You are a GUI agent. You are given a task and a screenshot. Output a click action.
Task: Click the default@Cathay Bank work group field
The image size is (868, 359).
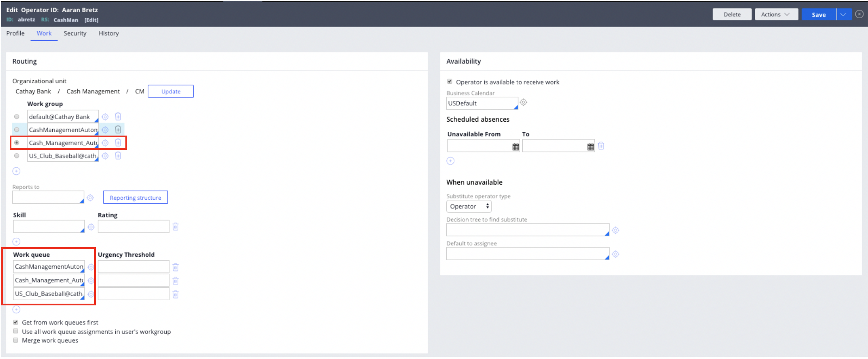coord(63,117)
